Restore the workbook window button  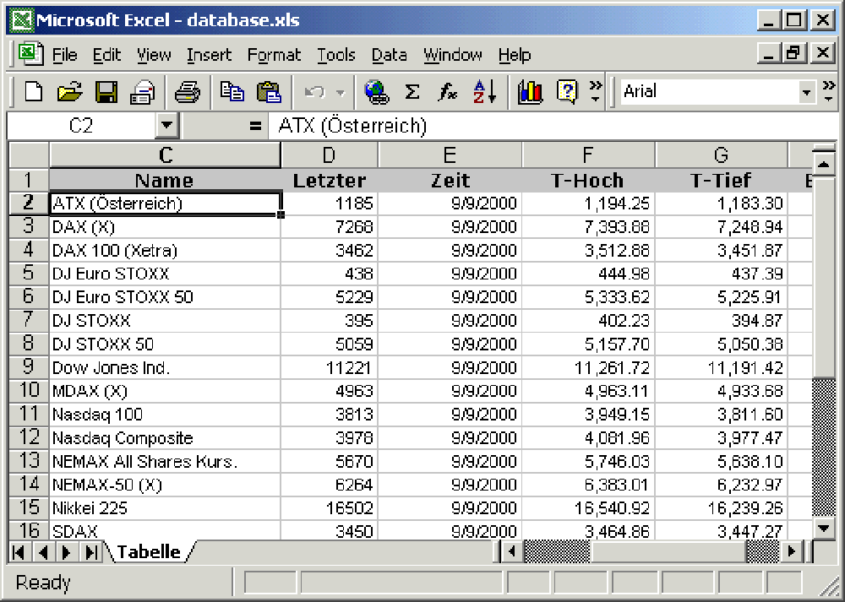[x=794, y=53]
